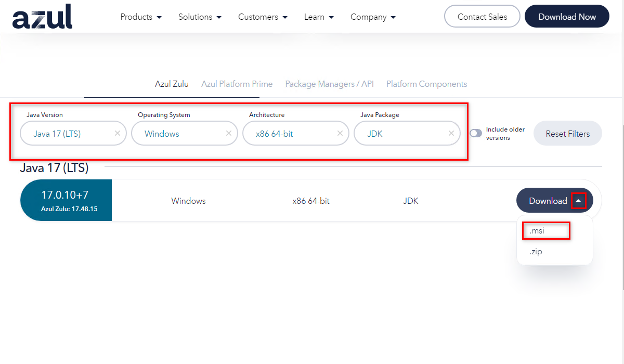Click the azul logo
624x364 pixels.
43,16
